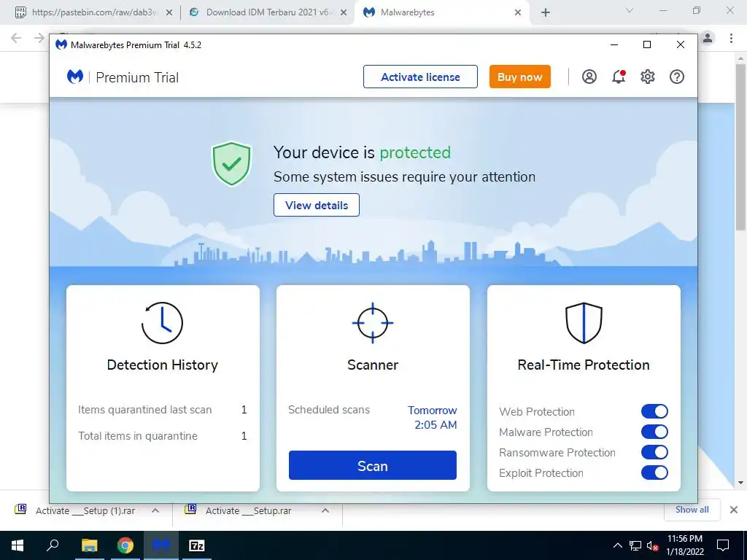The width and height of the screenshot is (747, 560).
Task: Click the Chrome profile avatar icon
Action: point(708,38)
